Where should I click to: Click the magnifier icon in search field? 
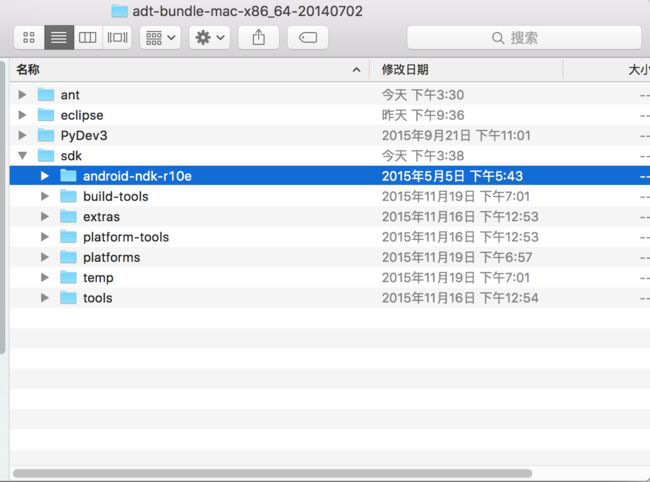[498, 38]
